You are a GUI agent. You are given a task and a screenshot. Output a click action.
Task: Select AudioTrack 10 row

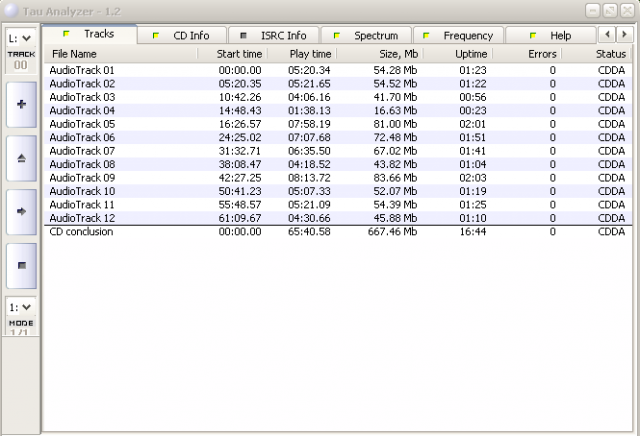point(338,191)
